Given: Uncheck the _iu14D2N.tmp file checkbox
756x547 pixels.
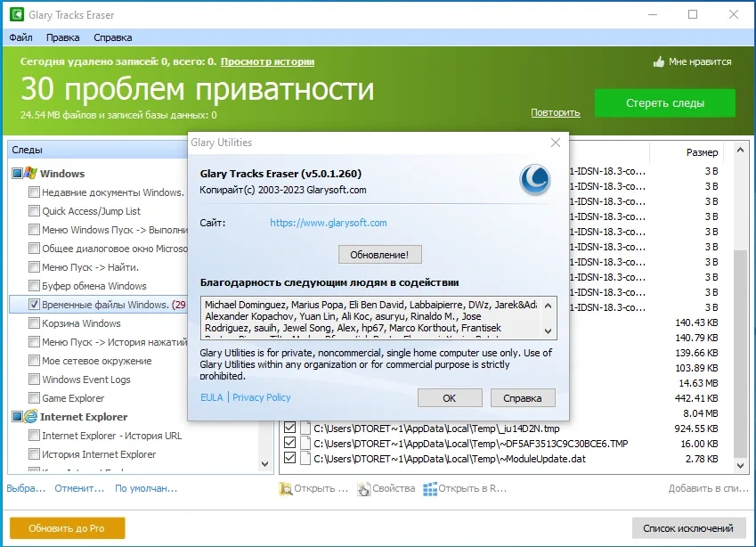Looking at the screenshot, I should tap(289, 428).
